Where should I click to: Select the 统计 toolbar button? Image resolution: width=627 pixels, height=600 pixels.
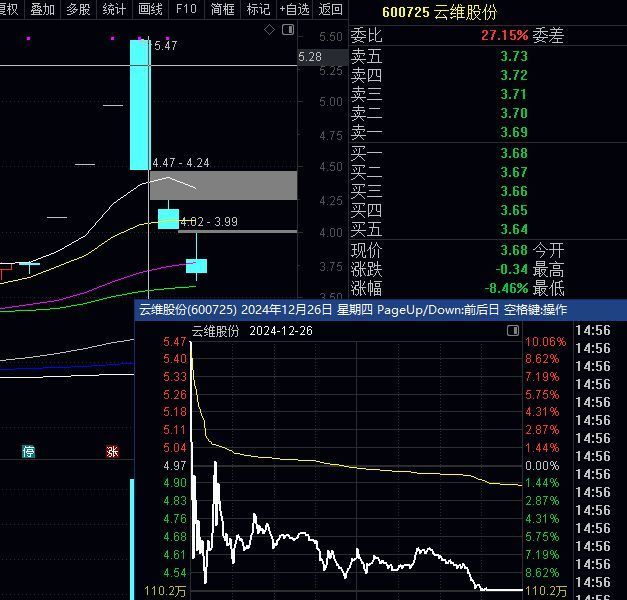tap(114, 9)
